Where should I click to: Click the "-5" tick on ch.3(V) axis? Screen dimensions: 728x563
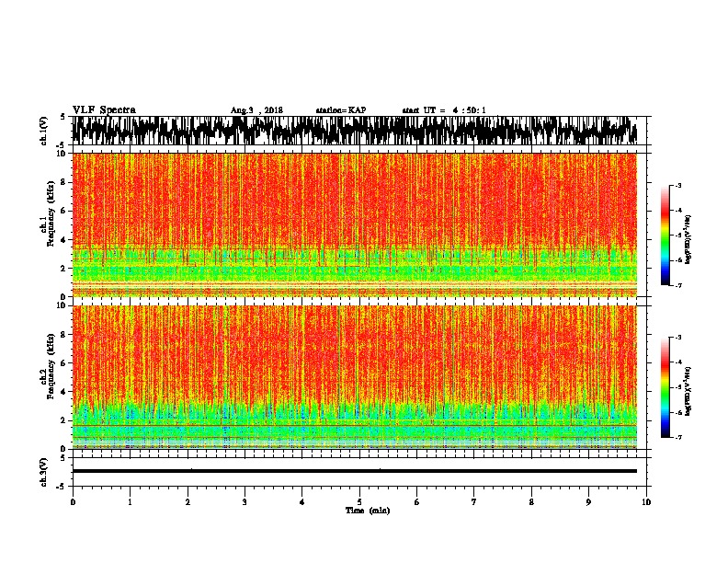pos(63,487)
